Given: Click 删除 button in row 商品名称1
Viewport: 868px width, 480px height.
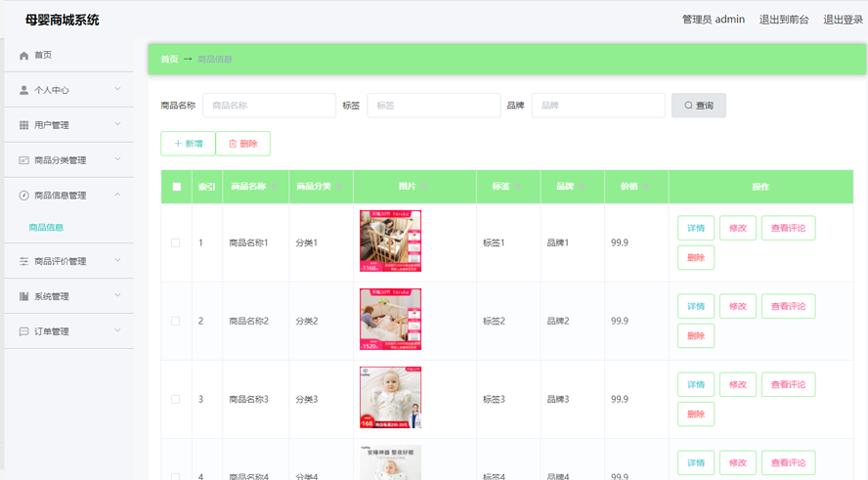Looking at the screenshot, I should 696,257.
